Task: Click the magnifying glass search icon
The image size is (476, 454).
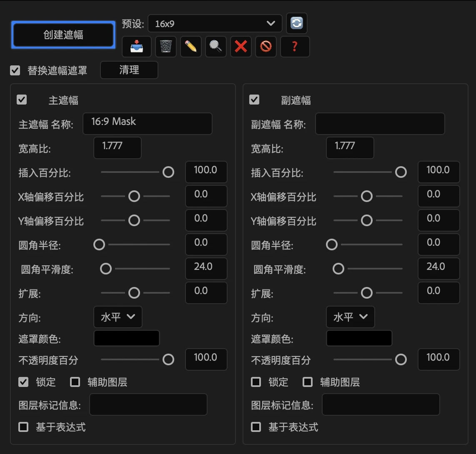Action: point(215,46)
